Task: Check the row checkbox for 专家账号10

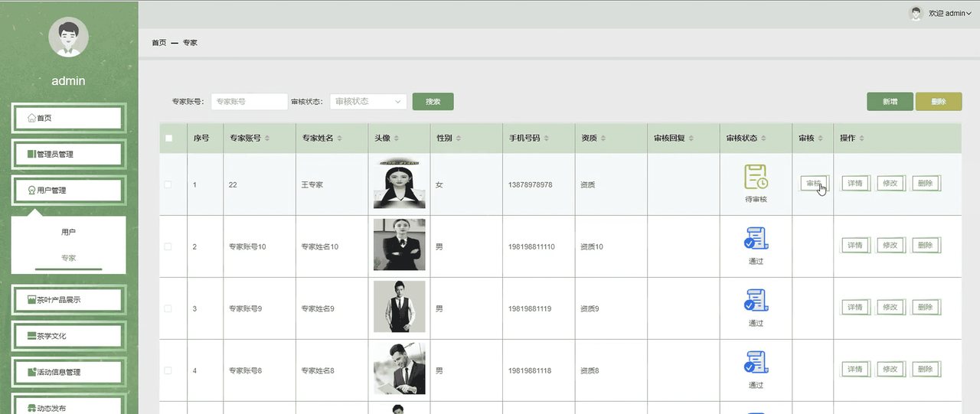Action: pyautogui.click(x=168, y=246)
